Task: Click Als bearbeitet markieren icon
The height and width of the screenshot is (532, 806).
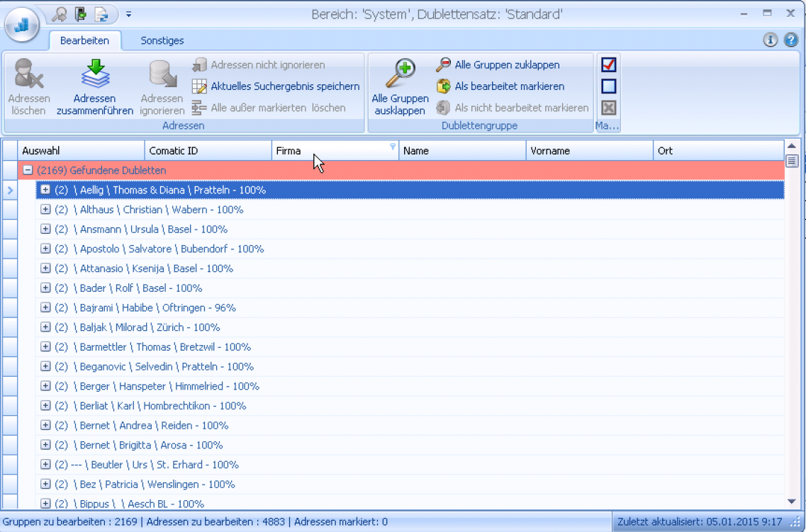Action: (444, 86)
